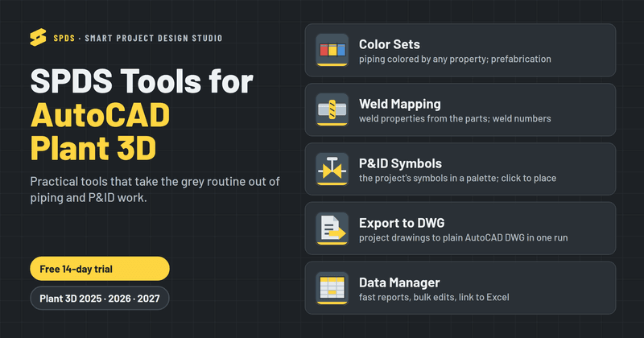The width and height of the screenshot is (644, 338).
Task: Open the Data Manager title
Action: 399,282
